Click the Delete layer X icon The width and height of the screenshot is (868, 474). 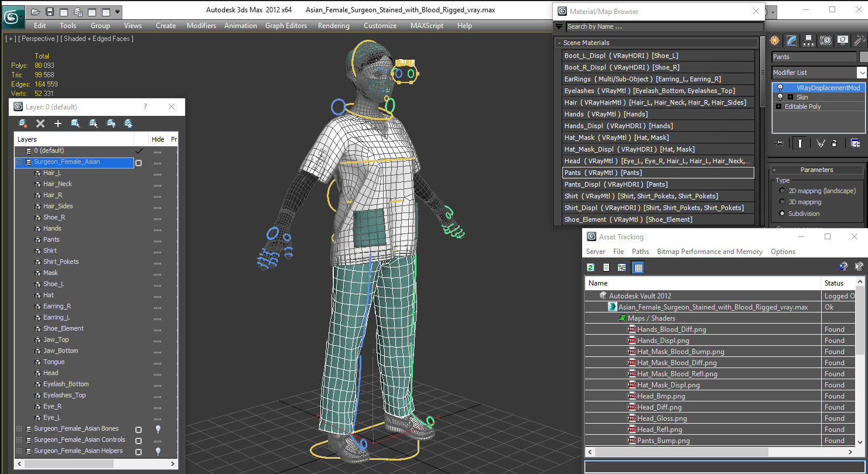[40, 123]
